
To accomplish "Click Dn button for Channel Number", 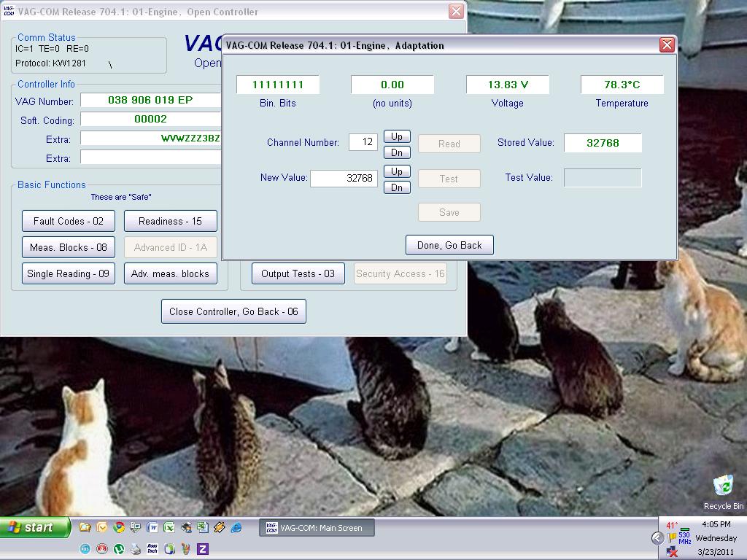I will (397, 152).
